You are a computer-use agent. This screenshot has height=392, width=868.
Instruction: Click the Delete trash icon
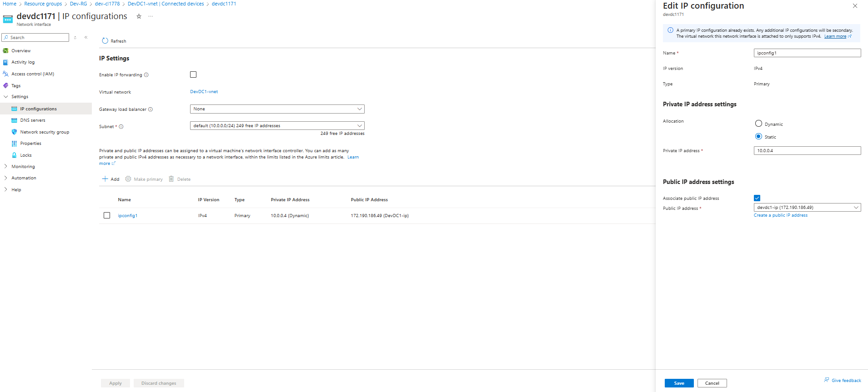pyautogui.click(x=171, y=179)
